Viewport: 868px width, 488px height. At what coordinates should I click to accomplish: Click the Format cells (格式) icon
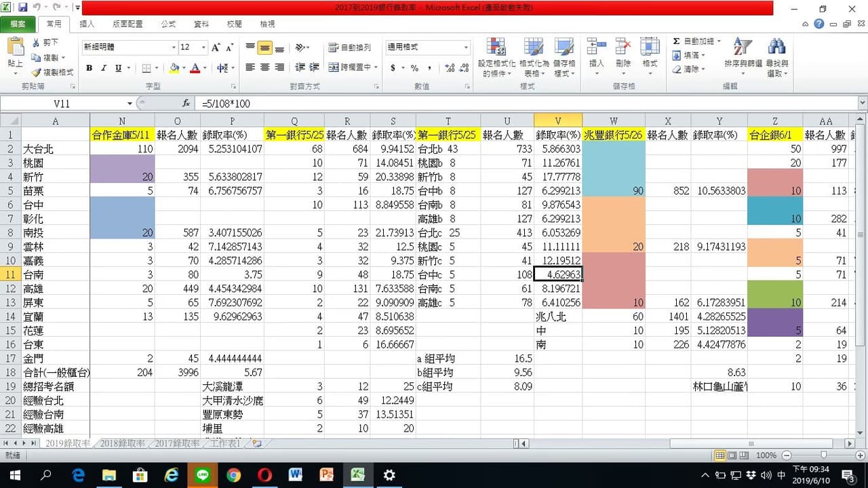pyautogui.click(x=650, y=47)
